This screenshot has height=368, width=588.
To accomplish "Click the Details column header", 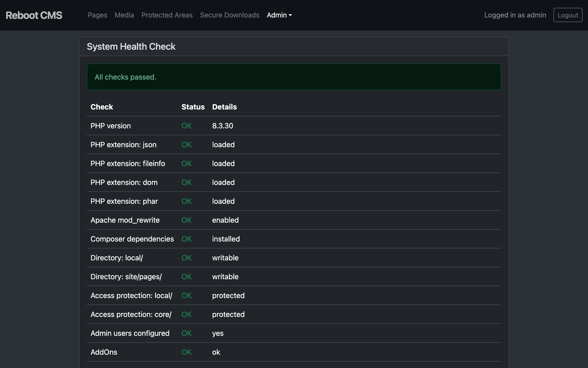I will 224,107.
